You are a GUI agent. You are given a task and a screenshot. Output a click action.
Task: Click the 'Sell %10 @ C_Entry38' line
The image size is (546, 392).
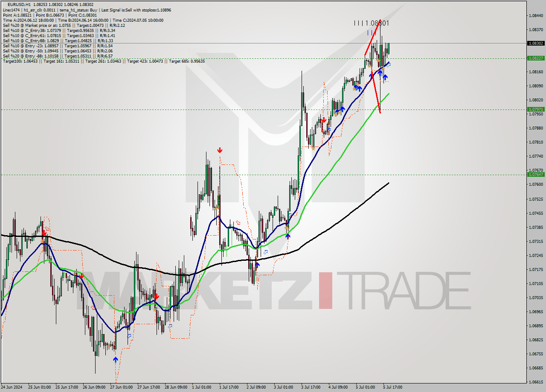[59, 30]
